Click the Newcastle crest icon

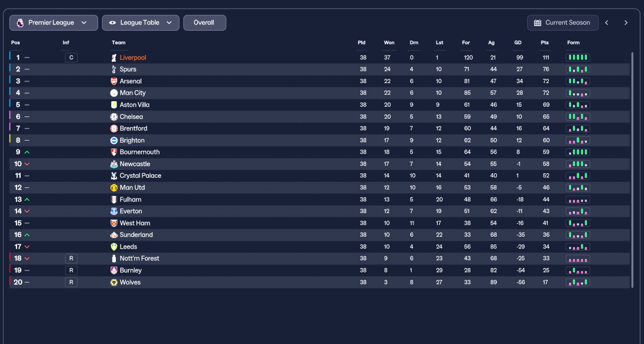coord(114,164)
